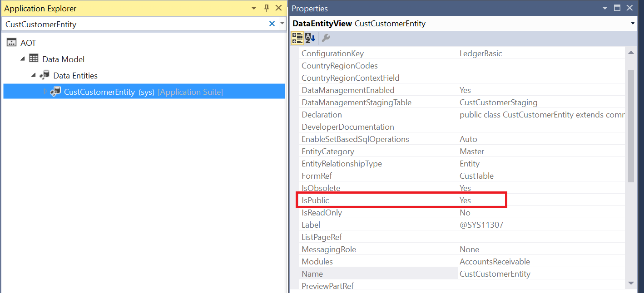Open the search box filter dropdown
The height and width of the screenshot is (293, 644).
pyautogui.click(x=282, y=24)
